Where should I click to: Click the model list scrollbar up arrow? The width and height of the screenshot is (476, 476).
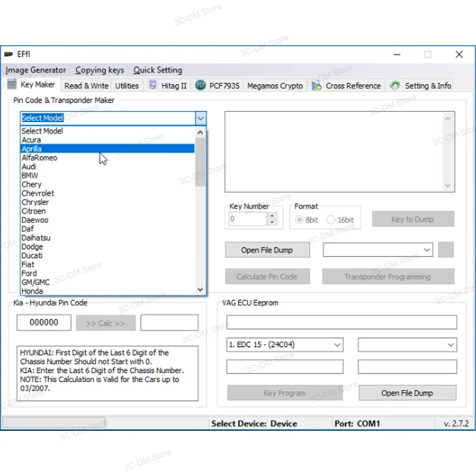click(200, 132)
